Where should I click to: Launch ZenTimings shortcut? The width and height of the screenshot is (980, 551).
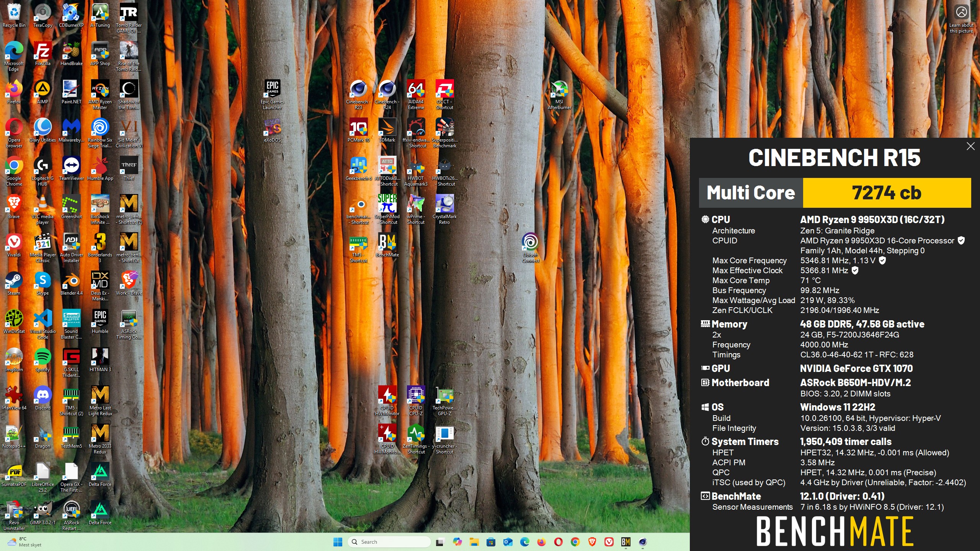coord(416,439)
